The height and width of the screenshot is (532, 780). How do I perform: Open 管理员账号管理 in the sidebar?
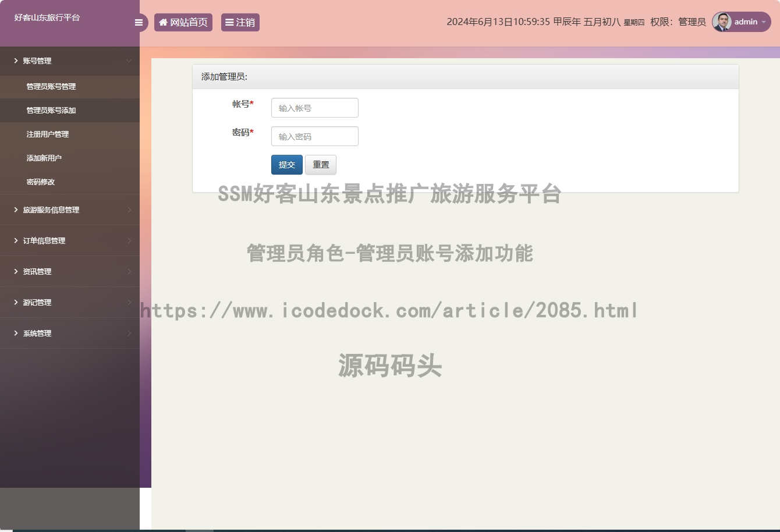(70, 86)
